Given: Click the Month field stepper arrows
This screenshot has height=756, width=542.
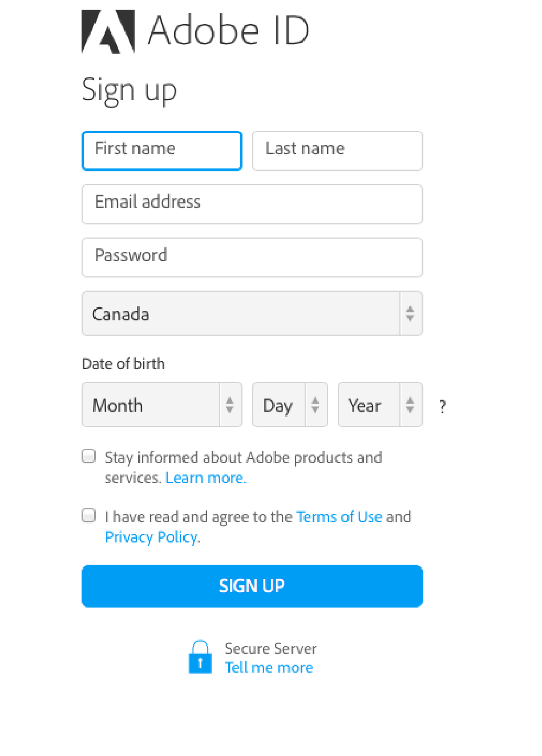Looking at the screenshot, I should click(x=230, y=405).
